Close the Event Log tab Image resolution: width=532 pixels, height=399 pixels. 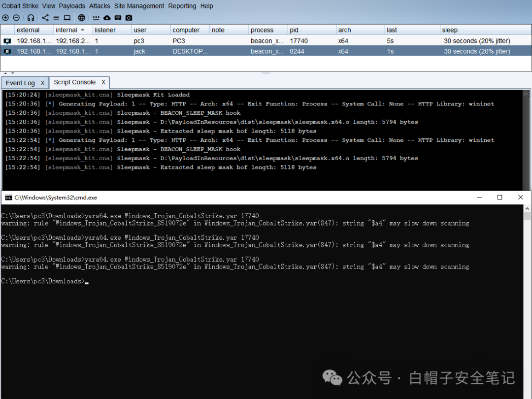pos(42,83)
